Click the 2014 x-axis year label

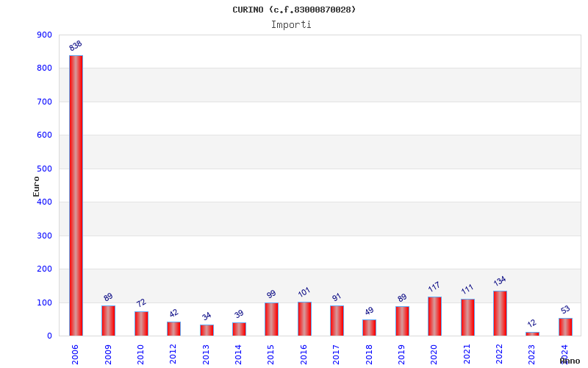[238, 355]
